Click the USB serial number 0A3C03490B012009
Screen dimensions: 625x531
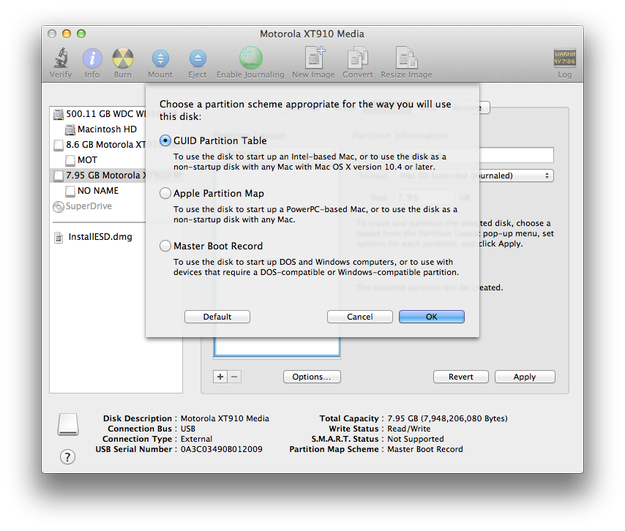click(222, 449)
